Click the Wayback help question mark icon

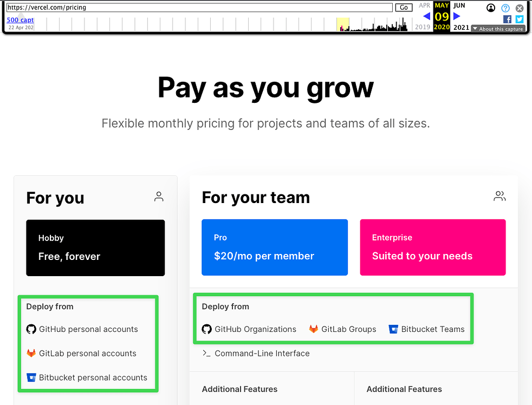click(x=505, y=8)
